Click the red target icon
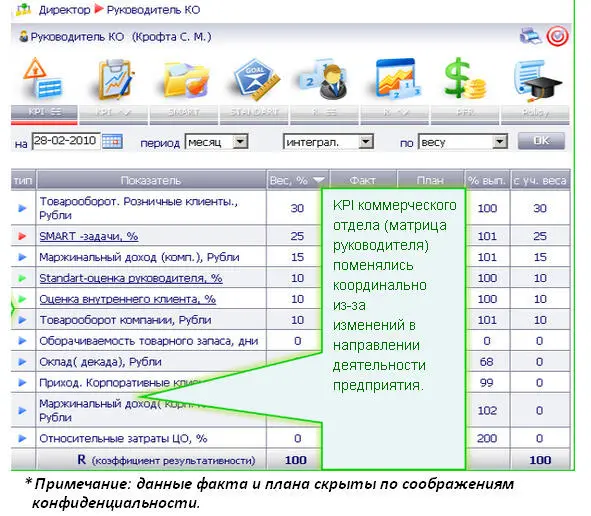The image size is (591, 516). coord(557,36)
